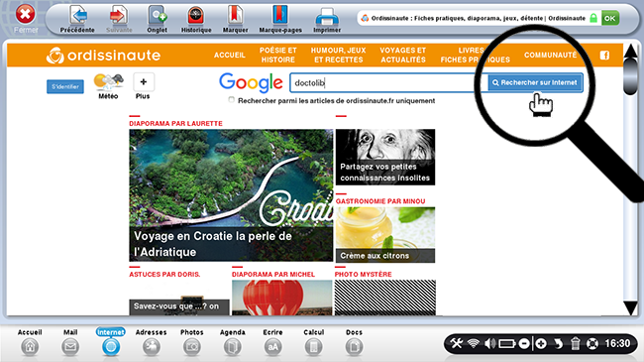
Task: Go back with the Précédente arrow
Action: coord(77,19)
